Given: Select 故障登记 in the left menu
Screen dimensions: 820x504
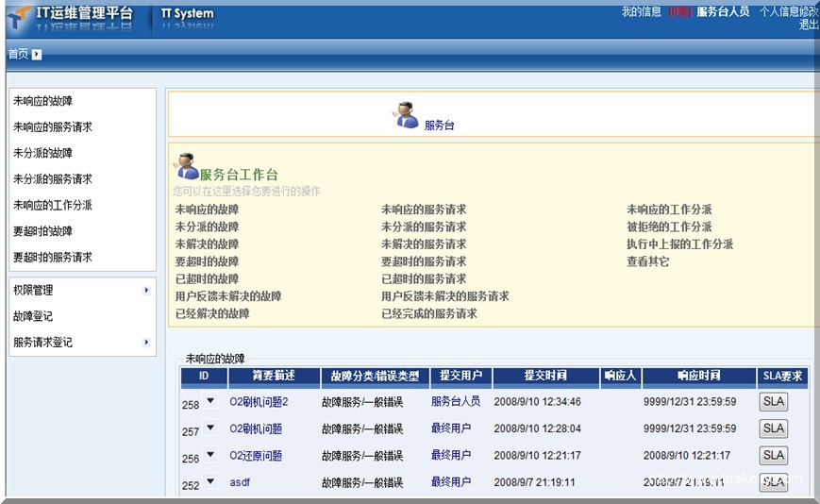Looking at the screenshot, I should 33,317.
